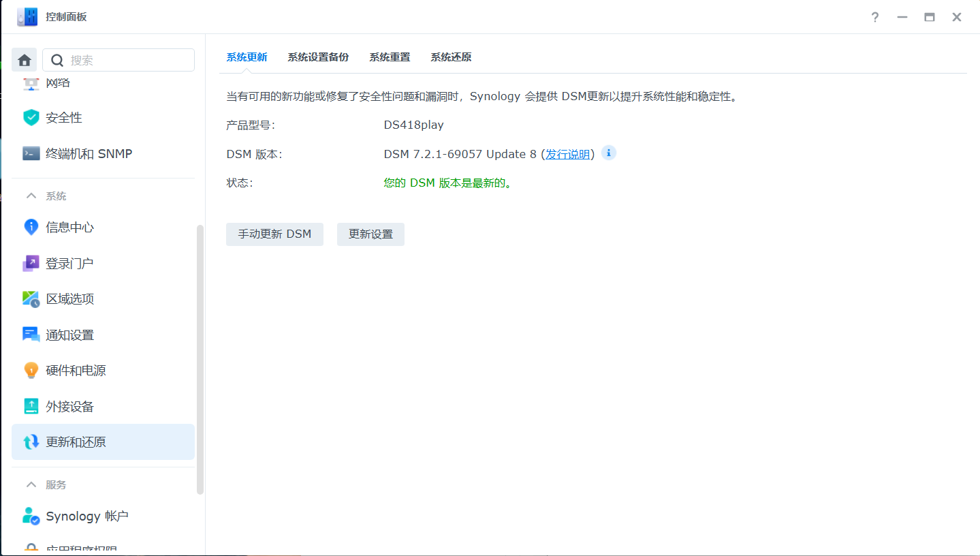Image resolution: width=980 pixels, height=556 pixels.
Task: Select the 安全性 sidebar label
Action: pos(64,118)
